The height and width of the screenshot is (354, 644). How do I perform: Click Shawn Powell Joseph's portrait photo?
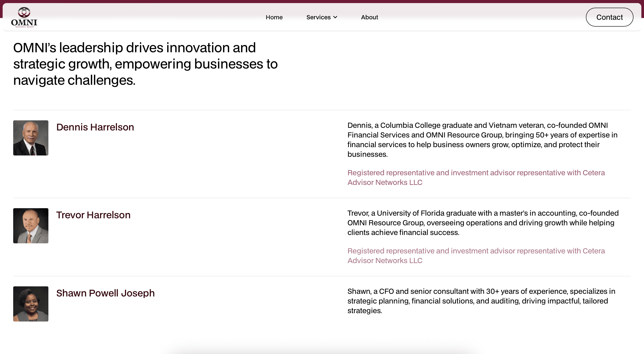(31, 304)
